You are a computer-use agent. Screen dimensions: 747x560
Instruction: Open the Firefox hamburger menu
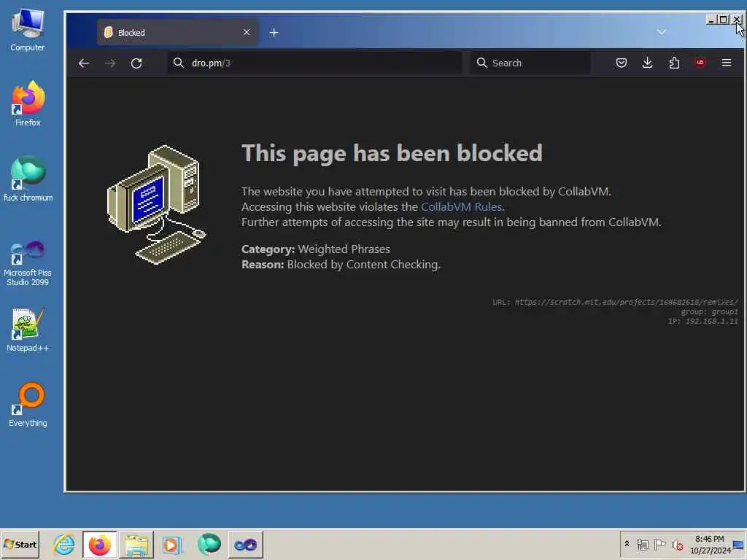727,63
